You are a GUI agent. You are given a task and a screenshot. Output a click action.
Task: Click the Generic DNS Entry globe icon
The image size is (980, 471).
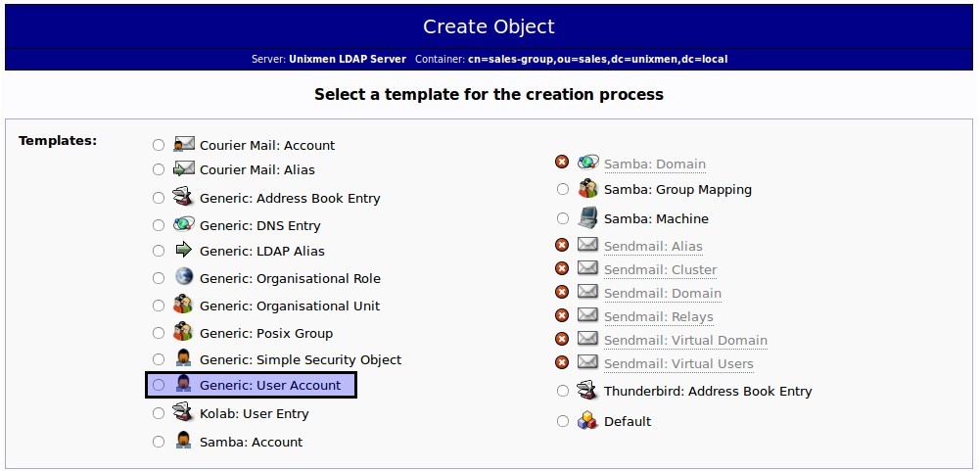pos(184,224)
